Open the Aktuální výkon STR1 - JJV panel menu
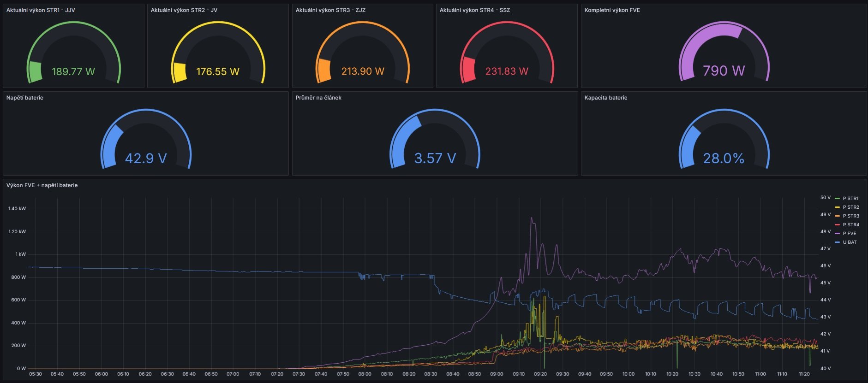This screenshot has height=383, width=868. pos(41,10)
